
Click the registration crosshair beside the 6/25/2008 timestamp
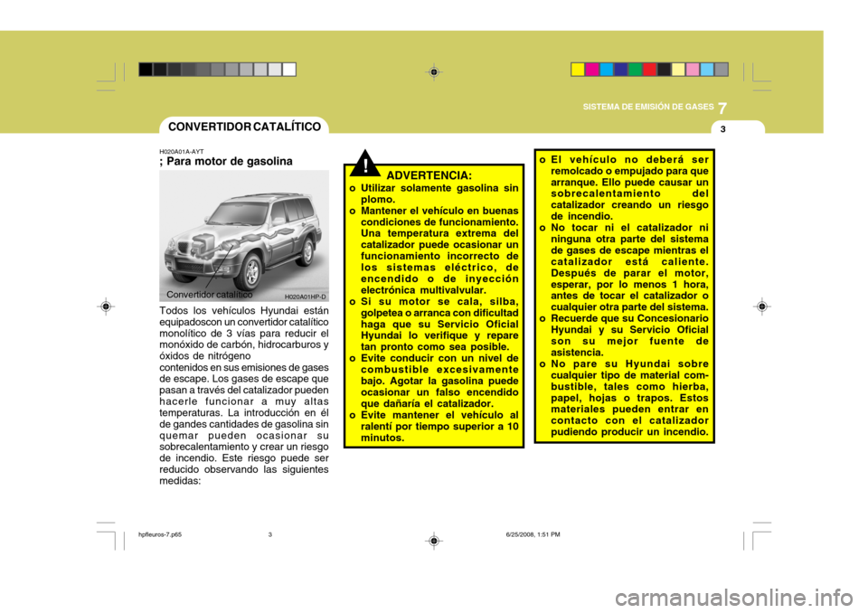[434, 541]
